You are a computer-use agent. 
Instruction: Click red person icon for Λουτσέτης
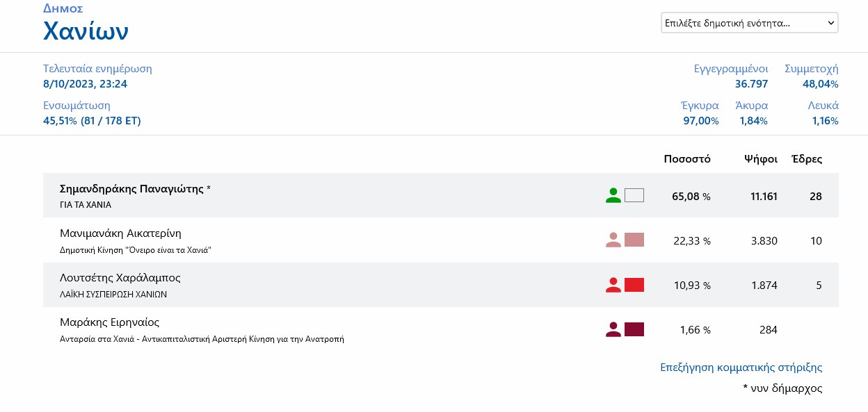[x=613, y=284]
